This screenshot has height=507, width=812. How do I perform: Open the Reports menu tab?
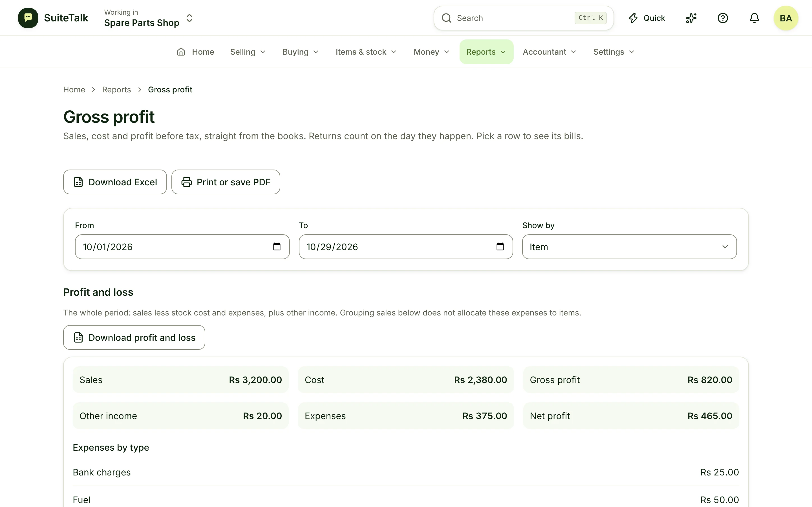[486, 52]
